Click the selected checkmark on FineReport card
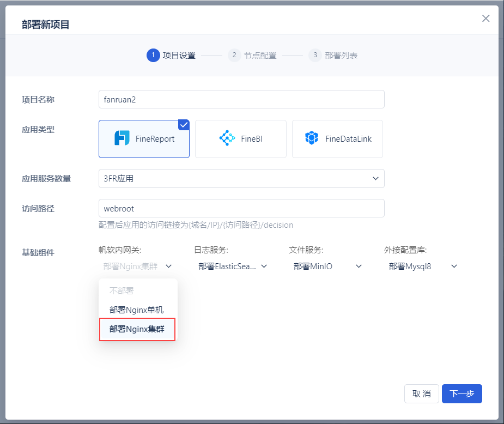This screenshot has width=504, height=424. 184,125
